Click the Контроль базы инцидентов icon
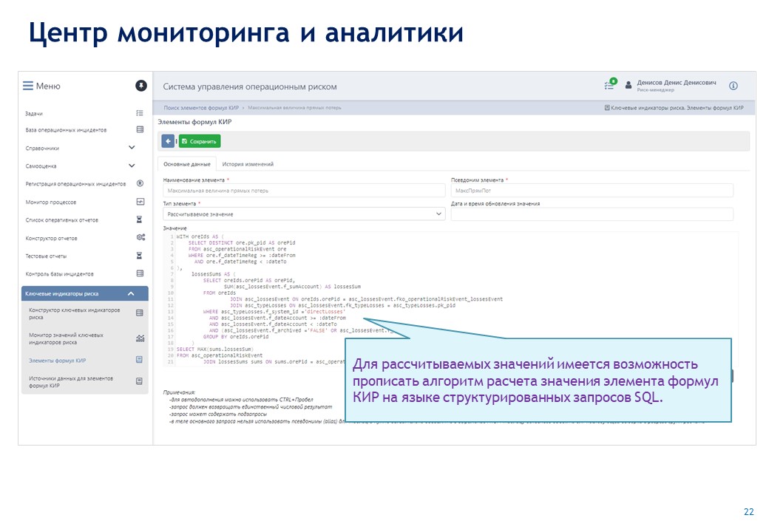769x532 pixels. click(x=140, y=273)
